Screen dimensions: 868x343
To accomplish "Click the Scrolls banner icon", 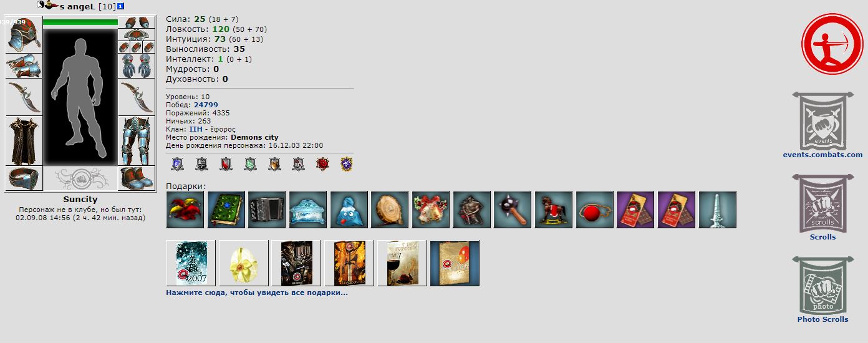I will tap(822, 203).
